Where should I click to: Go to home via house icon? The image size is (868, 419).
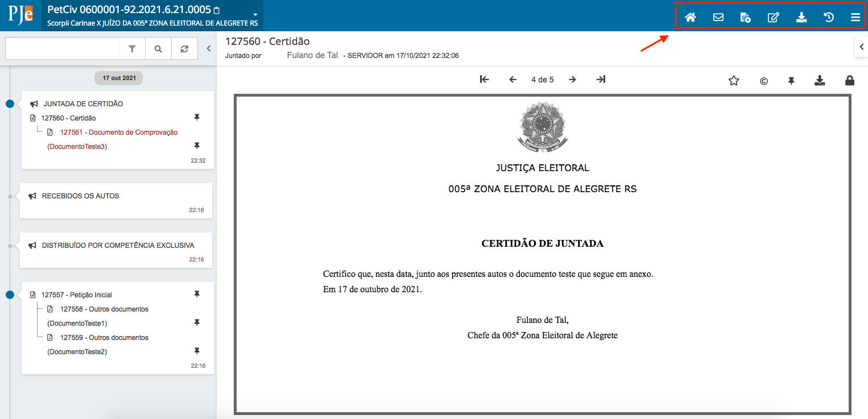pos(691,17)
